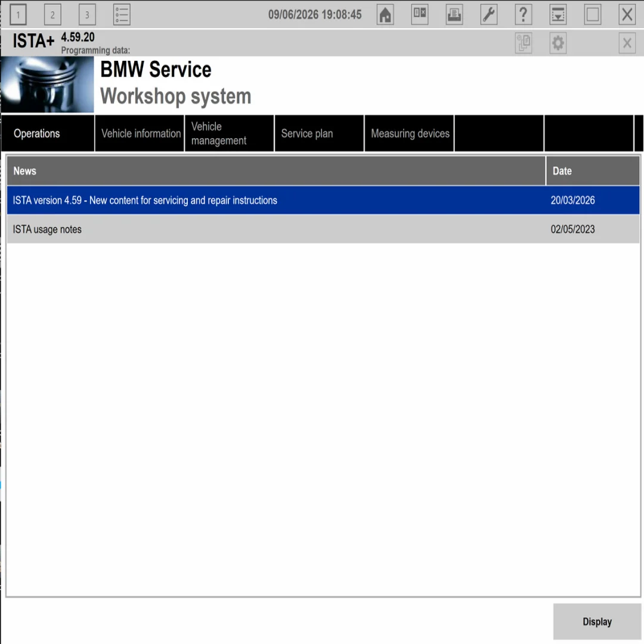Switch to Vehicle information tab
The height and width of the screenshot is (644, 644).
[140, 134]
